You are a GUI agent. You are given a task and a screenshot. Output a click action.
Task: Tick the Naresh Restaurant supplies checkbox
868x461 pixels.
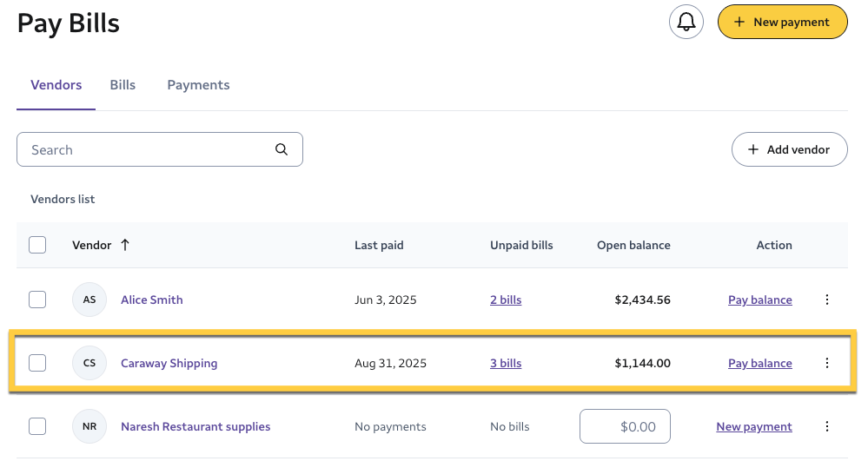[37, 426]
